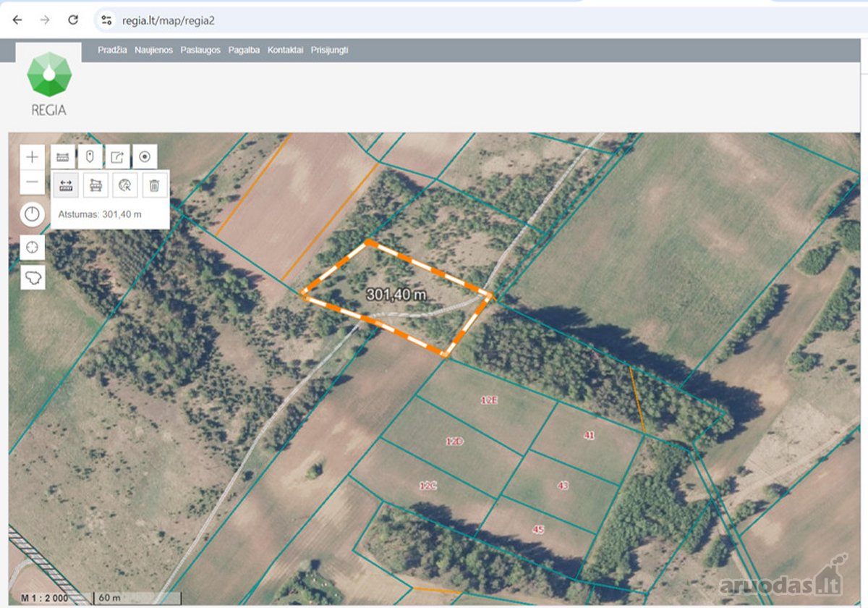Image resolution: width=868 pixels, height=608 pixels.
Task: Click the circular target layer icon
Action: (x=145, y=156)
